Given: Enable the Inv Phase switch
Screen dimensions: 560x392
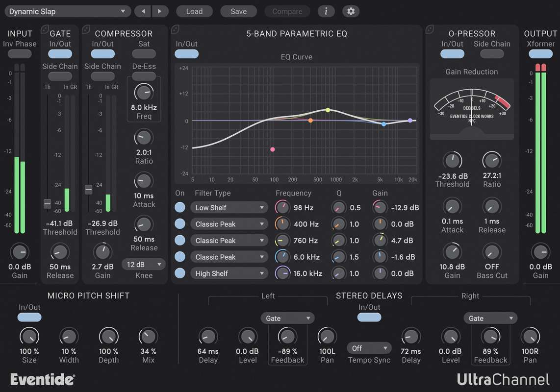Looking at the screenshot, I should click(20, 54).
